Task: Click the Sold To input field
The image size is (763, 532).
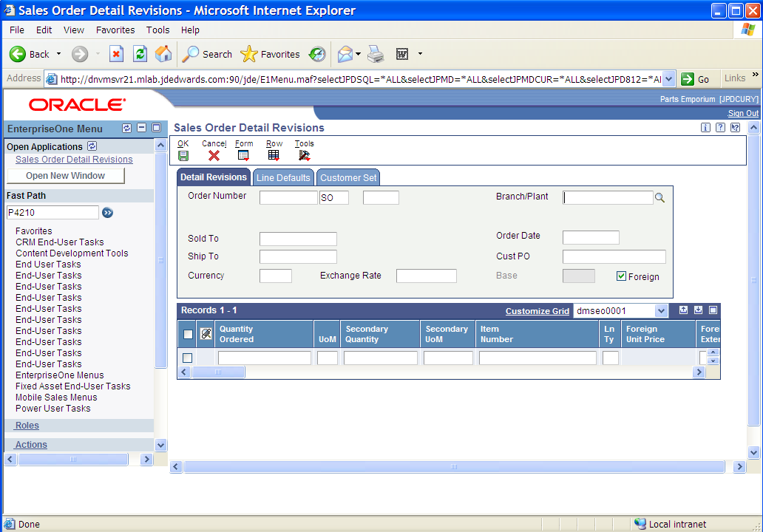Action: pos(298,239)
